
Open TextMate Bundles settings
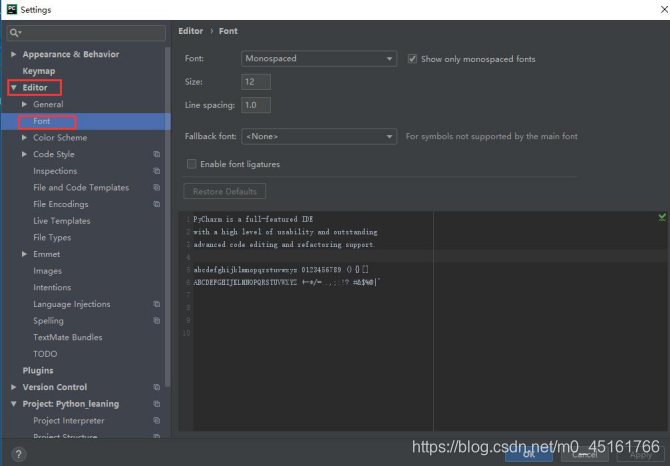pyautogui.click(x=68, y=337)
